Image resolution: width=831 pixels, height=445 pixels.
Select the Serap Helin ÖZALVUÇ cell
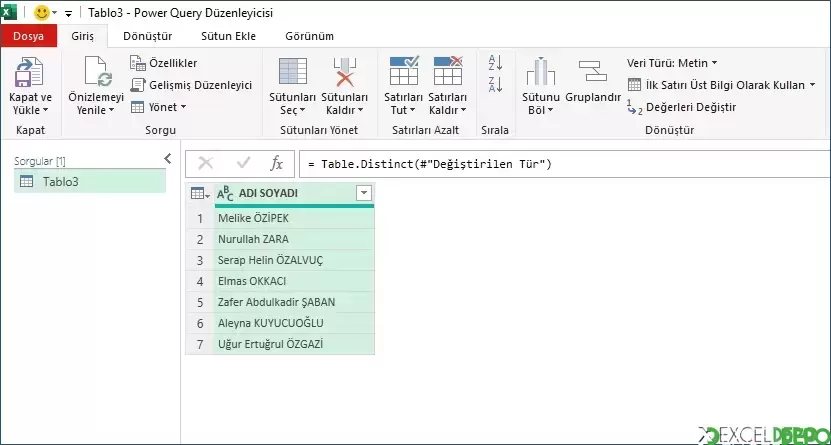pyautogui.click(x=294, y=260)
